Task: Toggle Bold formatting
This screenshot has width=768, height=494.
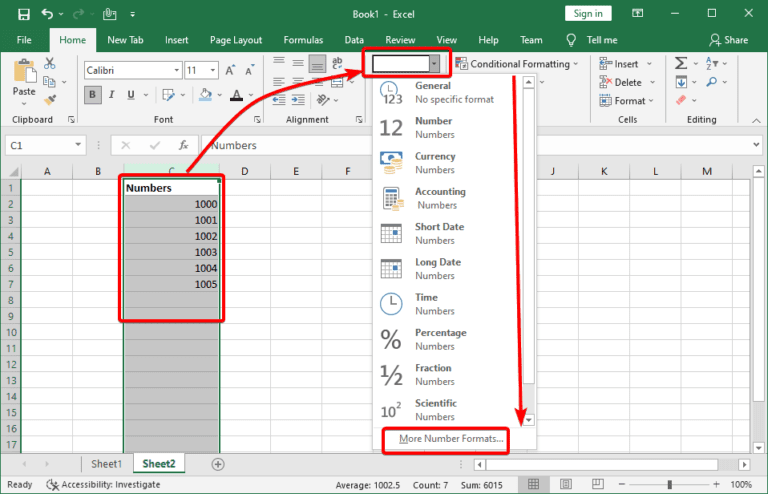Action: (93, 95)
